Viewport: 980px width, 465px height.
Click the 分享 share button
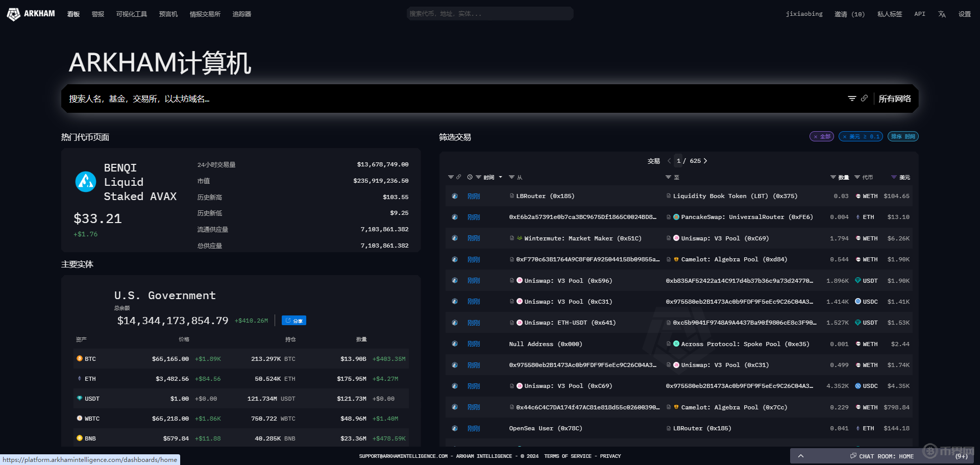click(x=294, y=321)
